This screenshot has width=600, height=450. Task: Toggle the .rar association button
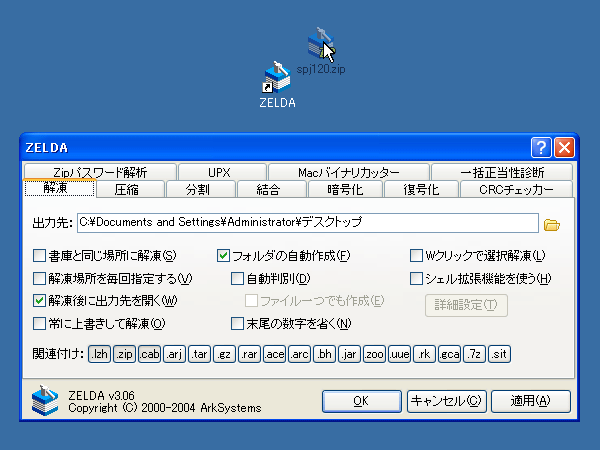(249, 354)
